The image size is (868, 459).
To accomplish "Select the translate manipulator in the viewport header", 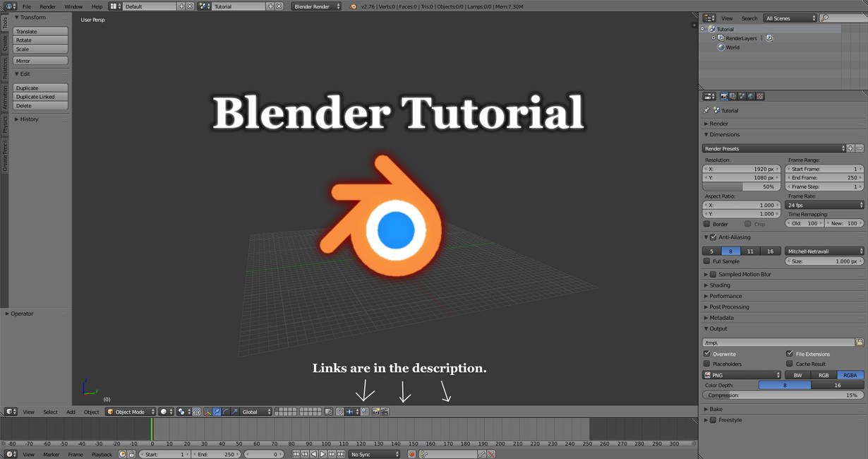I will [217, 411].
